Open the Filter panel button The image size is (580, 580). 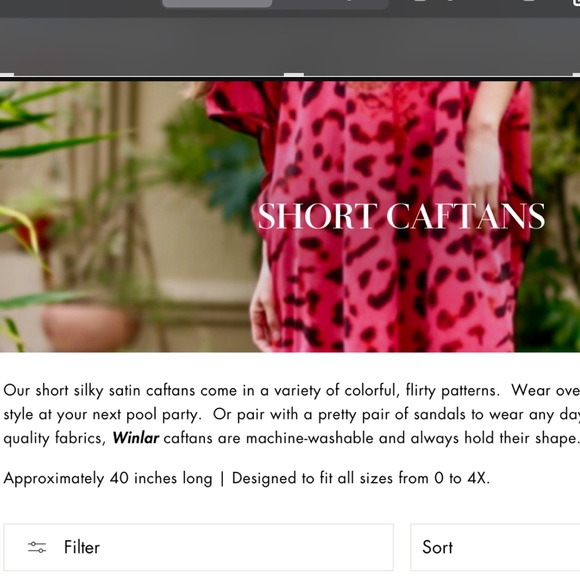click(199, 547)
